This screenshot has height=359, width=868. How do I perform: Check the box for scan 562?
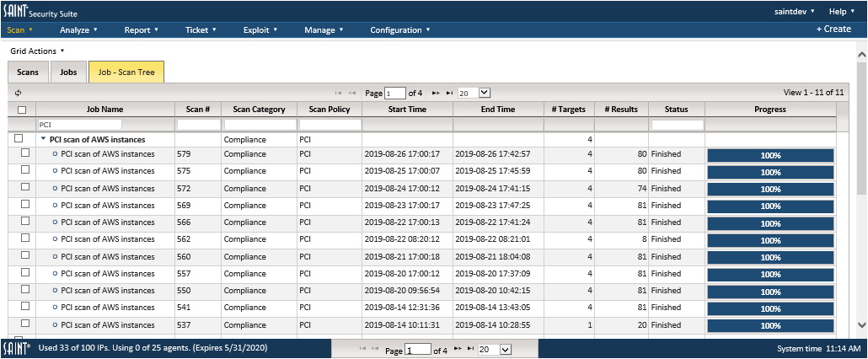click(25, 238)
